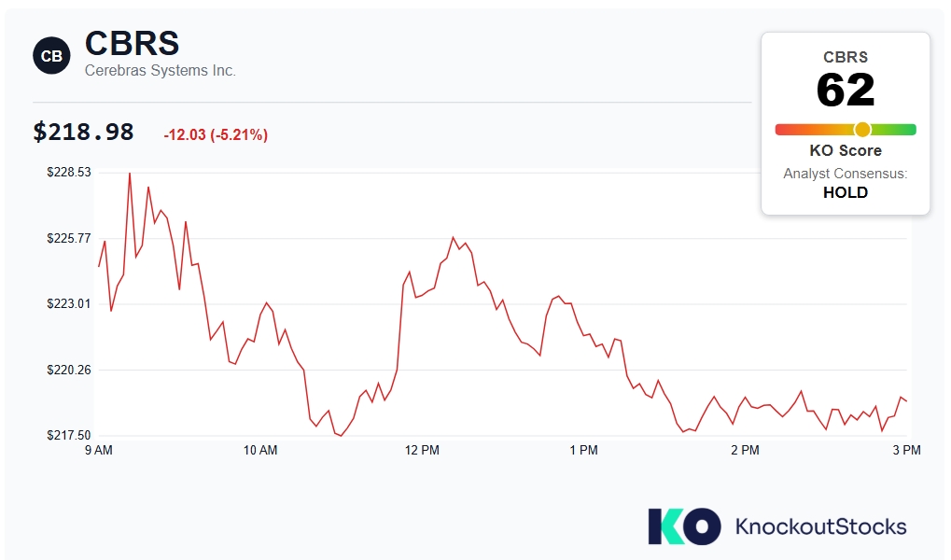
Task: Click the CBRS label in score card
Action: 846,57
